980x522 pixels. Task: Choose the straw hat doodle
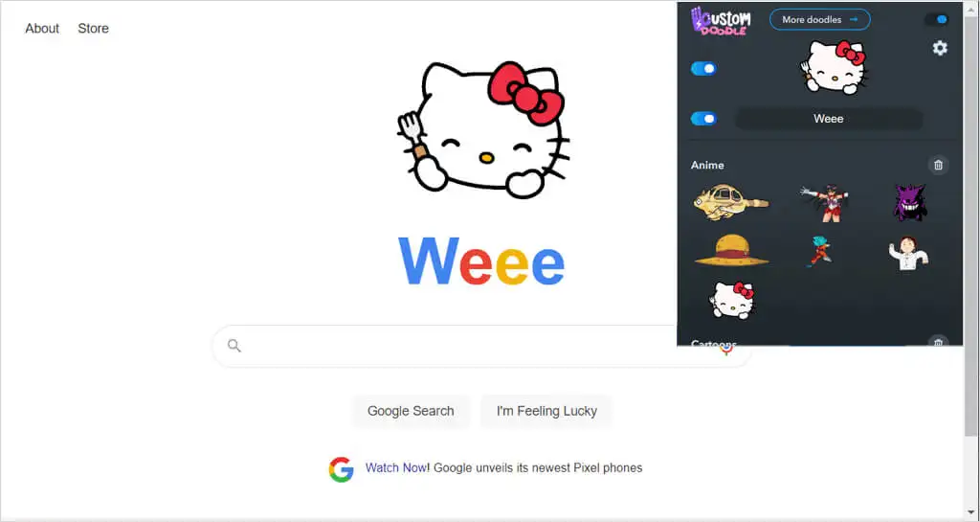[731, 250]
